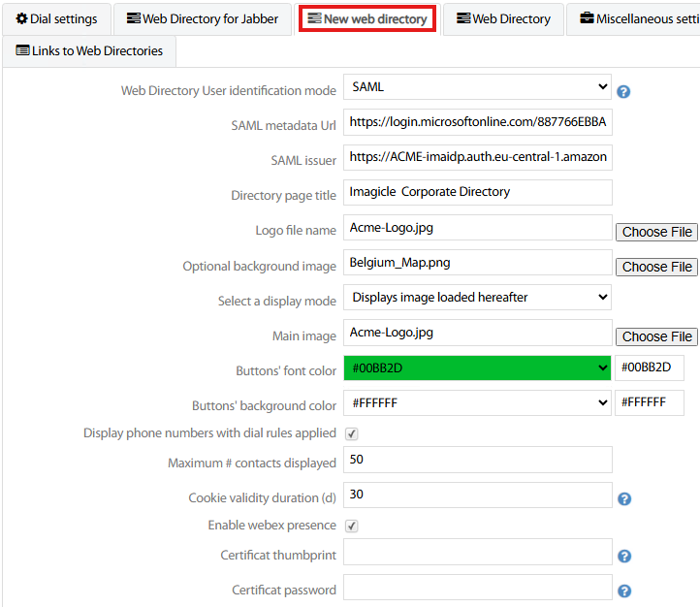Open Select a display mode dropdown
Screen dimensions: 700x607
(477, 298)
